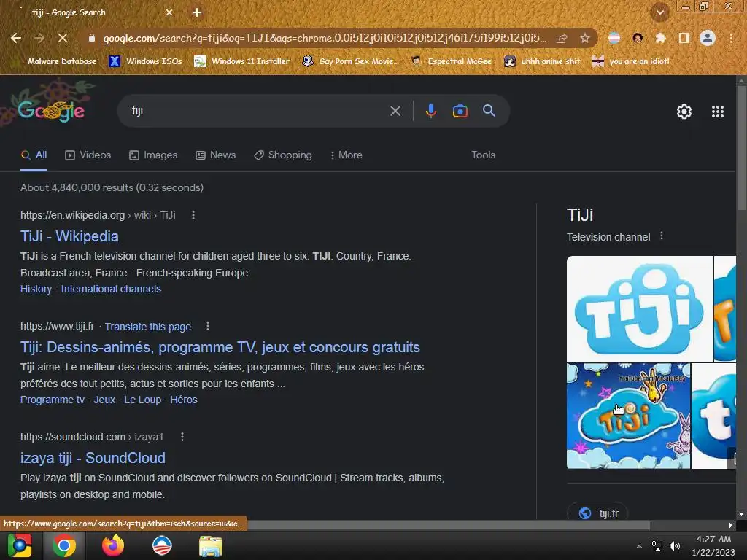Image resolution: width=747 pixels, height=560 pixels.
Task: Switch to Shopping results tab
Action: point(283,155)
